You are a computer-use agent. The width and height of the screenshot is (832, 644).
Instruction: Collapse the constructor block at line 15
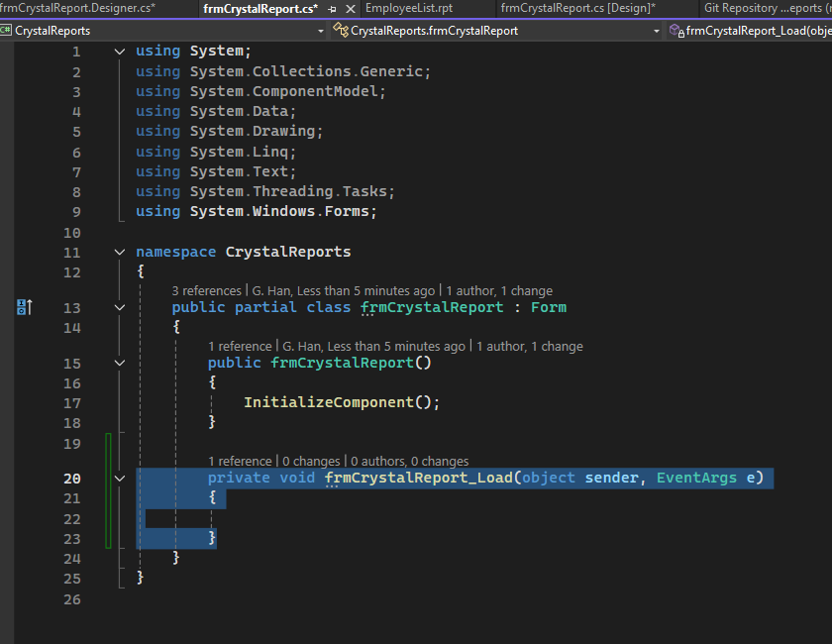[x=120, y=364]
